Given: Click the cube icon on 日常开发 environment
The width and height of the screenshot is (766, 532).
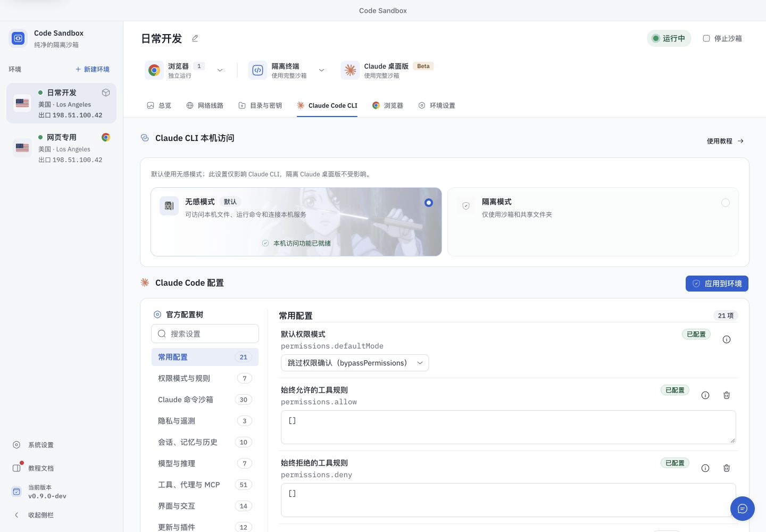Looking at the screenshot, I should (106, 93).
